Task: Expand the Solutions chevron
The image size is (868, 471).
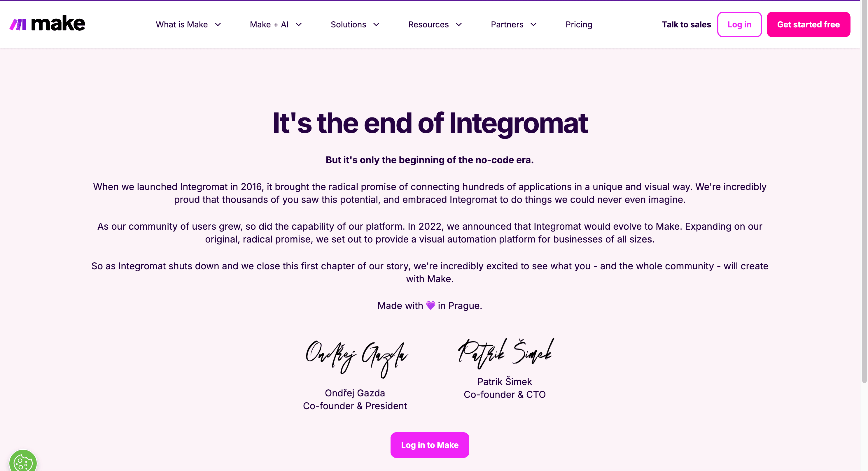Action: [376, 24]
